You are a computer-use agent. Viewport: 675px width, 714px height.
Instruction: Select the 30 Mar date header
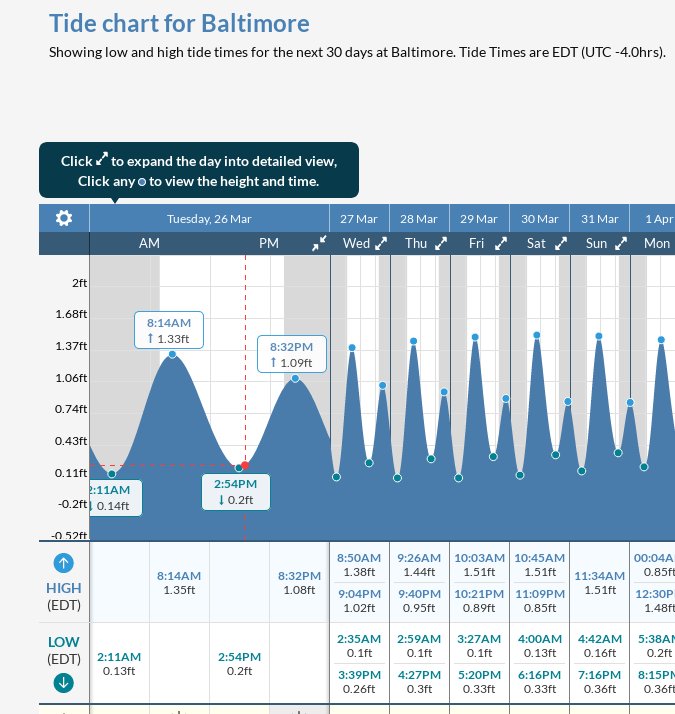pyautogui.click(x=539, y=219)
